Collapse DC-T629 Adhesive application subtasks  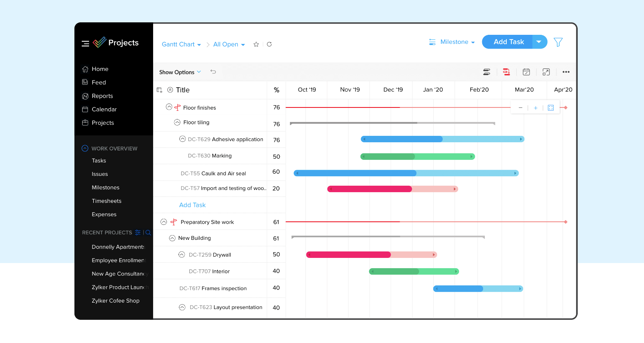tap(182, 139)
